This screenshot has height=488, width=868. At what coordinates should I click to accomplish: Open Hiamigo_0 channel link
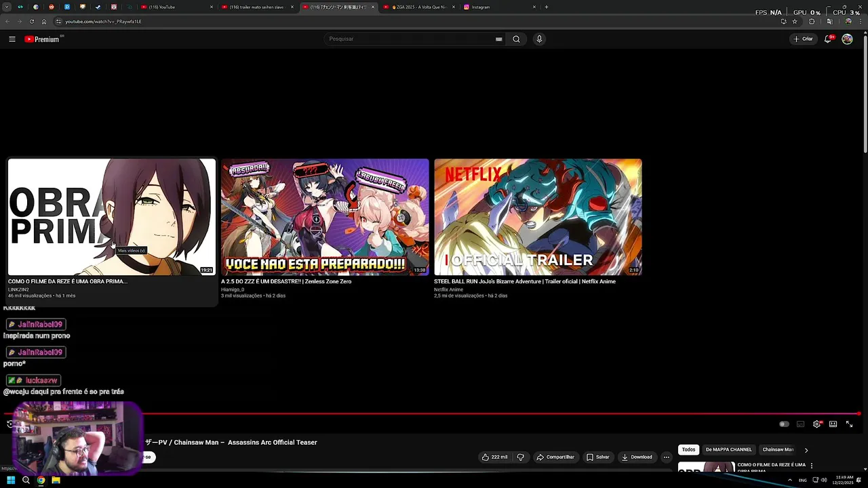click(x=233, y=289)
